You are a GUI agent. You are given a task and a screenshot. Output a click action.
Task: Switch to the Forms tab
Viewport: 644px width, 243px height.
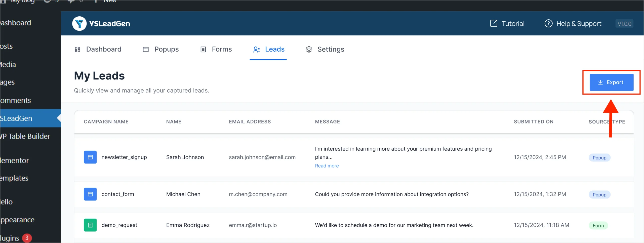[216, 49]
